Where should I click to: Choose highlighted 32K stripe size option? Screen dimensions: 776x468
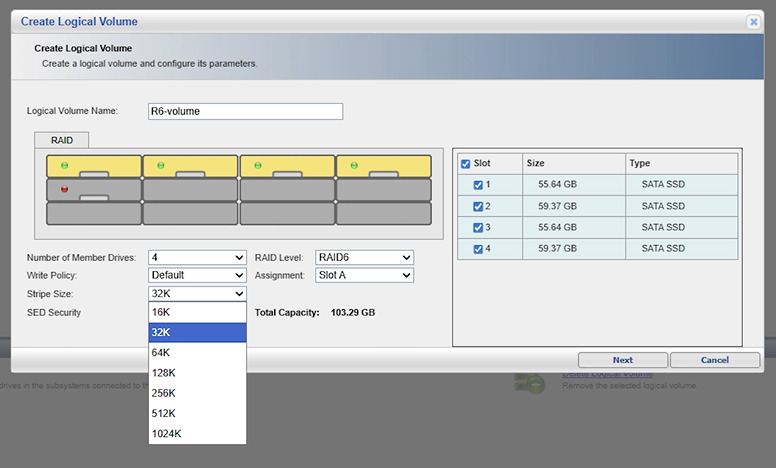[x=197, y=332]
